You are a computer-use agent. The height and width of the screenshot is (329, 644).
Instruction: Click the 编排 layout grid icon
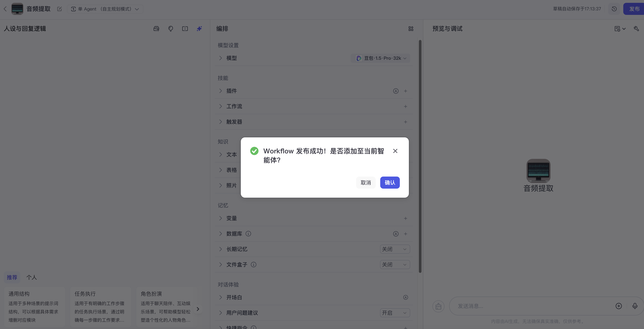411,29
